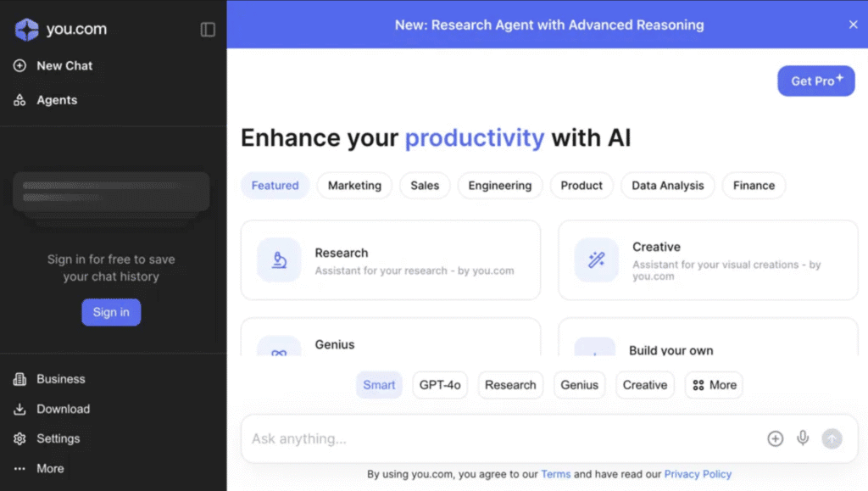Click the Ask anything input field
This screenshot has height=491, width=868.
(500, 438)
